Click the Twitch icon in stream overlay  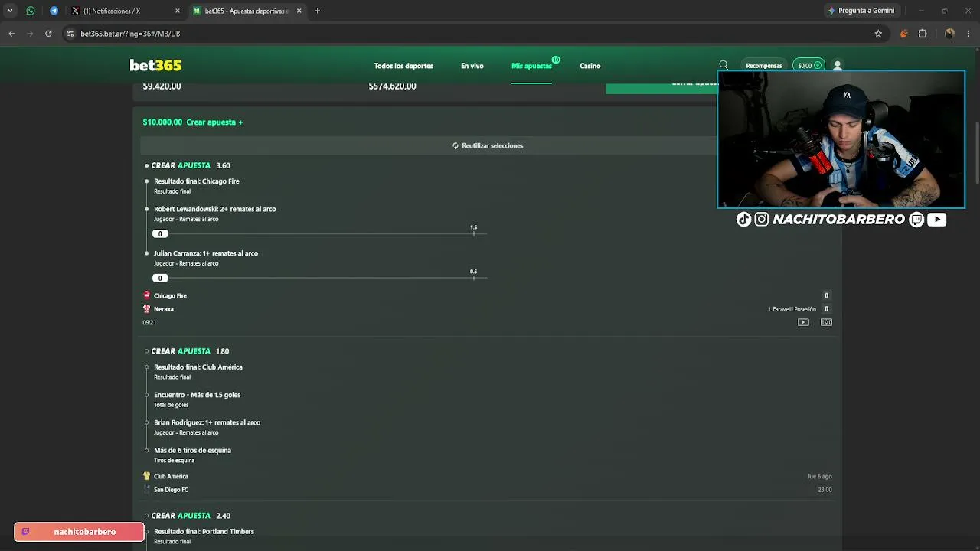click(917, 220)
